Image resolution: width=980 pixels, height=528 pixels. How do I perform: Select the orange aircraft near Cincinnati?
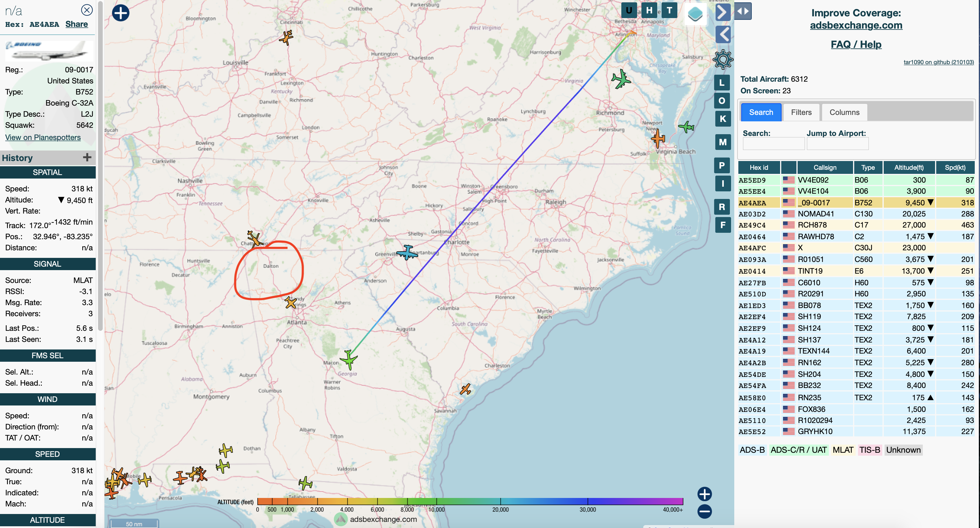[x=286, y=37]
